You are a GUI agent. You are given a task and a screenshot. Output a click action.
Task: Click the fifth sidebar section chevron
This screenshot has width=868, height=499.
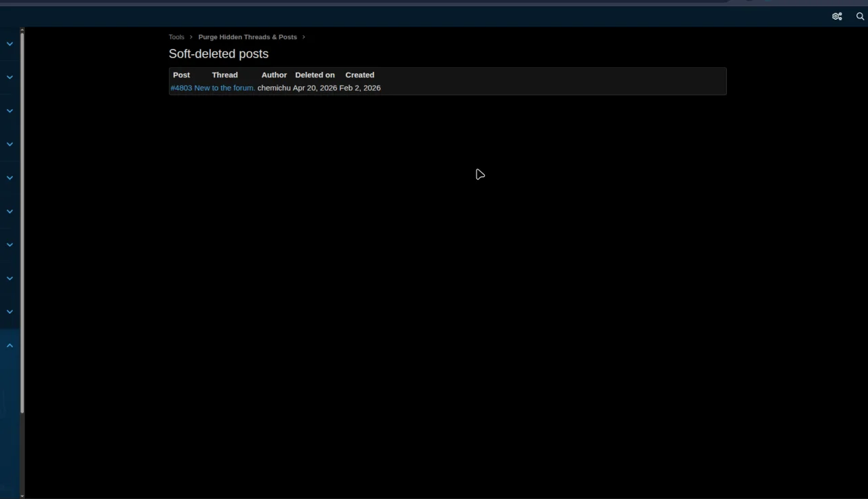pos(9,177)
